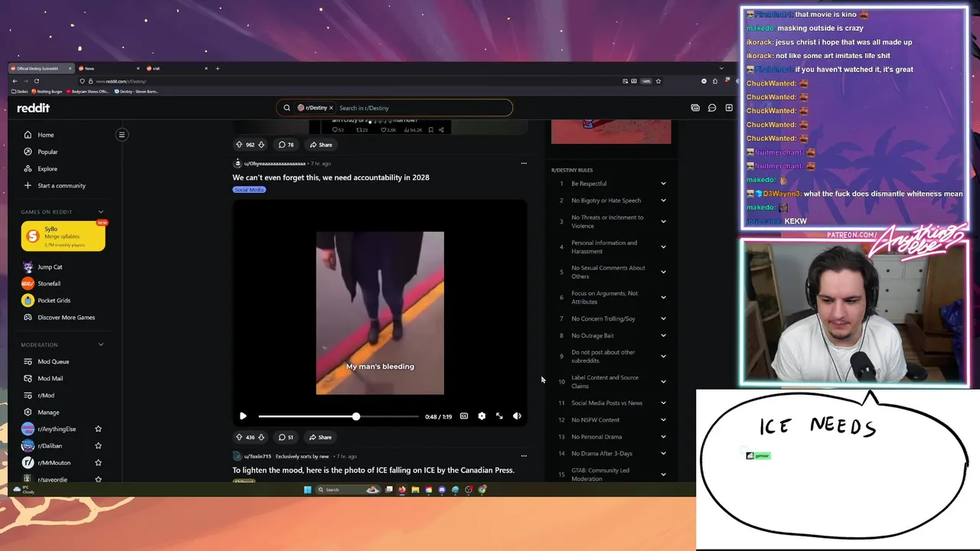Viewport: 980px width, 551px height.
Task: Open the Explore page
Action: 47,168
